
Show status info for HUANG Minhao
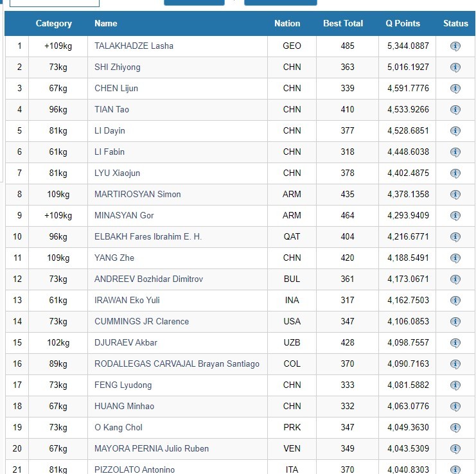point(455,407)
